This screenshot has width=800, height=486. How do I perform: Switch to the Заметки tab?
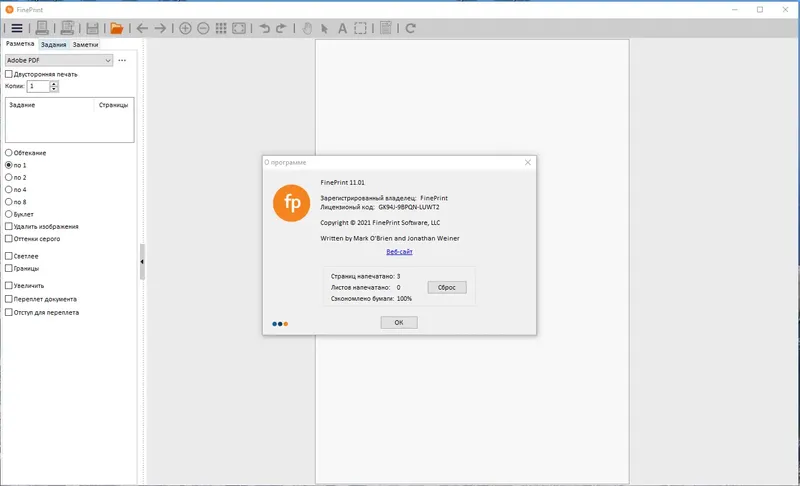click(85, 44)
